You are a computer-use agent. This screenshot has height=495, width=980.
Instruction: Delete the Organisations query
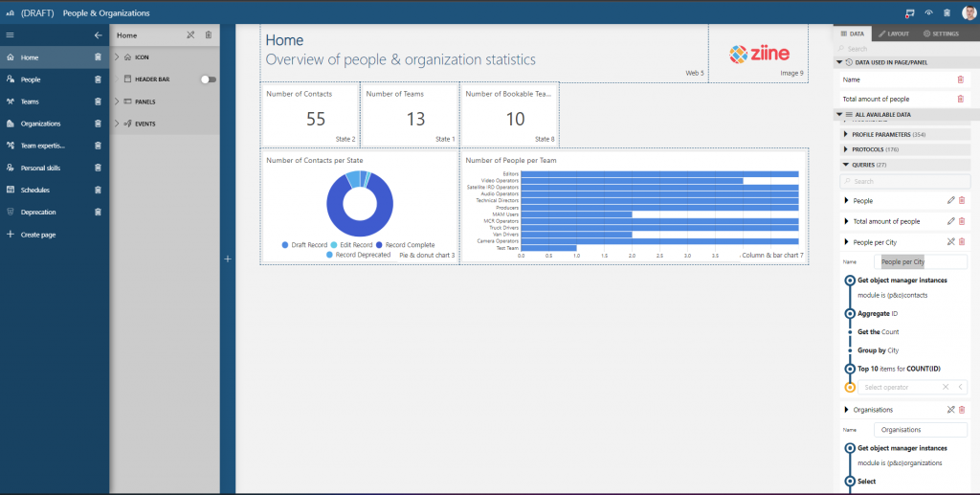pos(962,410)
